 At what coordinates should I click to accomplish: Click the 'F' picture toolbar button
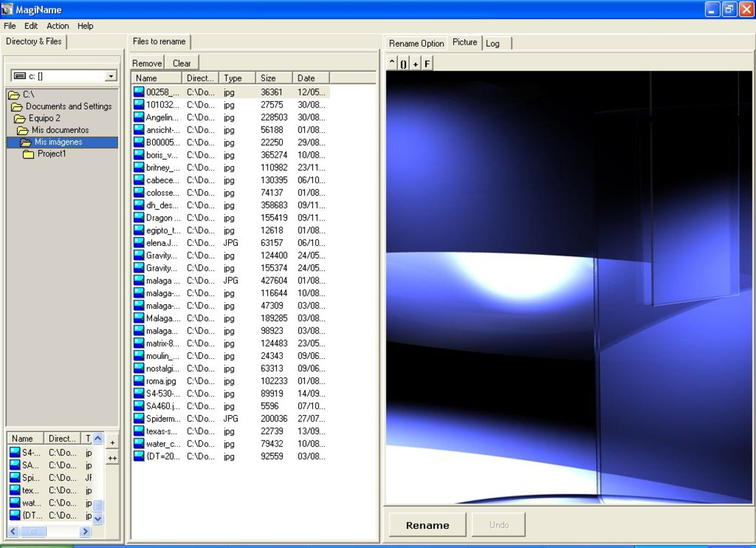[427, 63]
